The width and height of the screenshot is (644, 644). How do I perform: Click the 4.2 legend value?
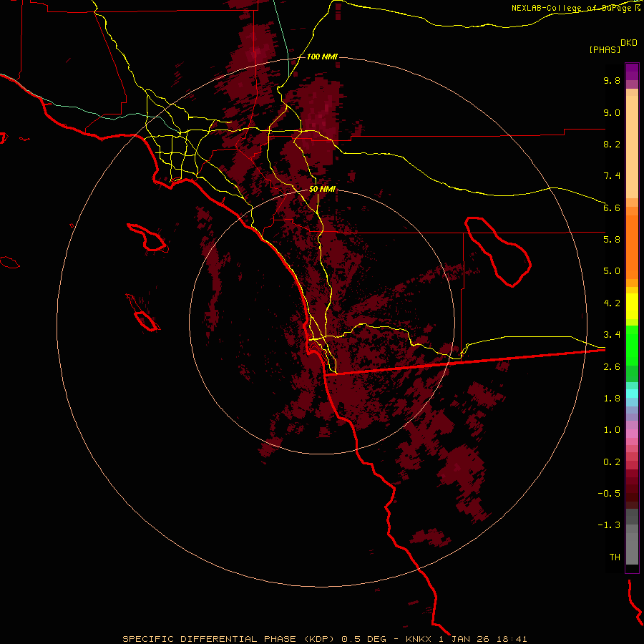point(612,303)
